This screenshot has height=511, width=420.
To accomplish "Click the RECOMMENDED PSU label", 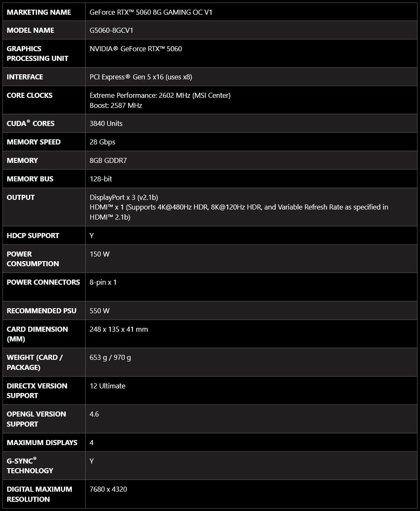I will tap(42, 311).
